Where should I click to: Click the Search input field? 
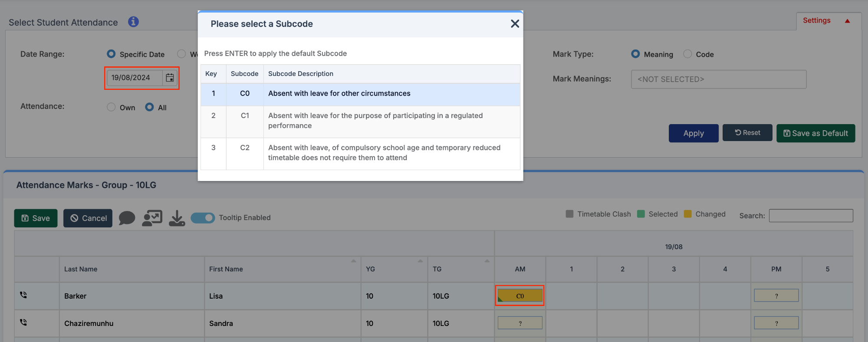pyautogui.click(x=811, y=216)
